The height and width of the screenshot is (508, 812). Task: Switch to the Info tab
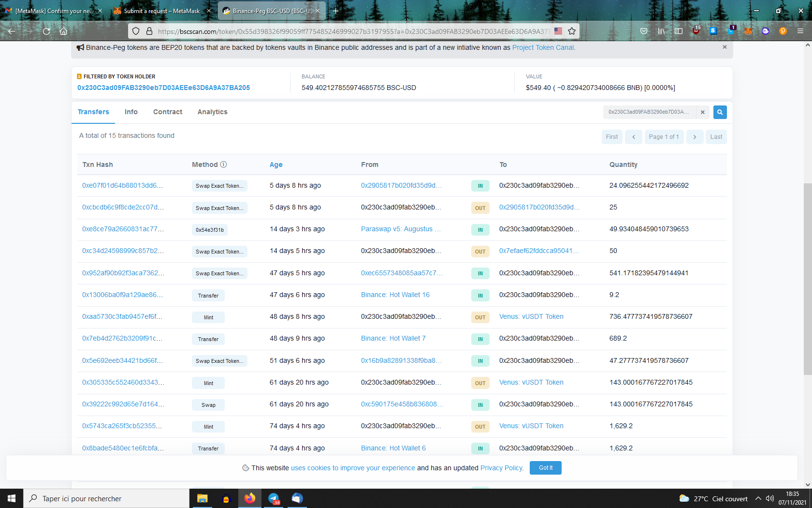[131, 112]
